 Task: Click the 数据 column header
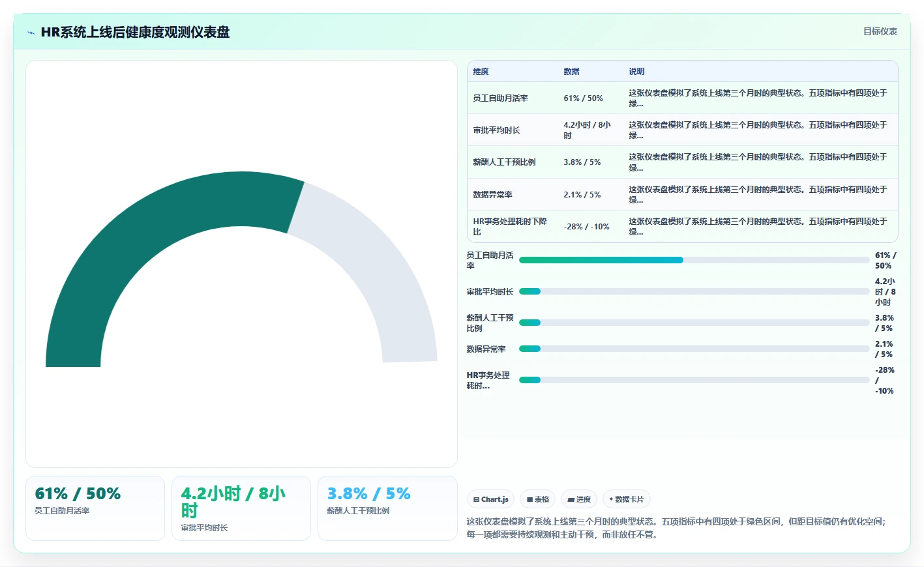[571, 72]
